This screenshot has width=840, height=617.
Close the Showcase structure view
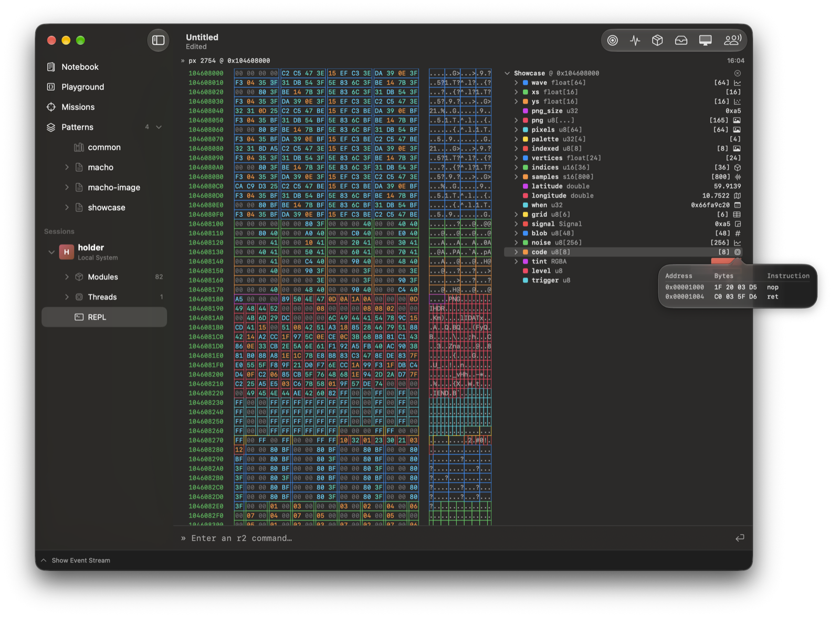click(738, 73)
